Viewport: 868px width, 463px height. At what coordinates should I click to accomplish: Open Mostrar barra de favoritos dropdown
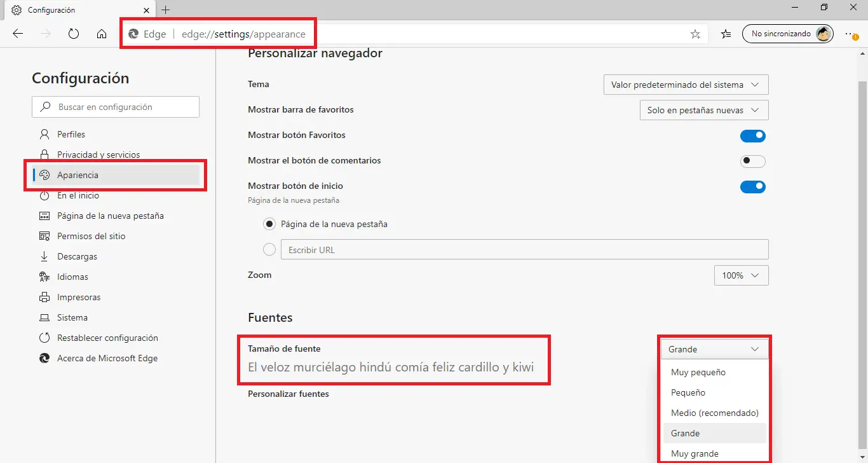click(x=703, y=110)
